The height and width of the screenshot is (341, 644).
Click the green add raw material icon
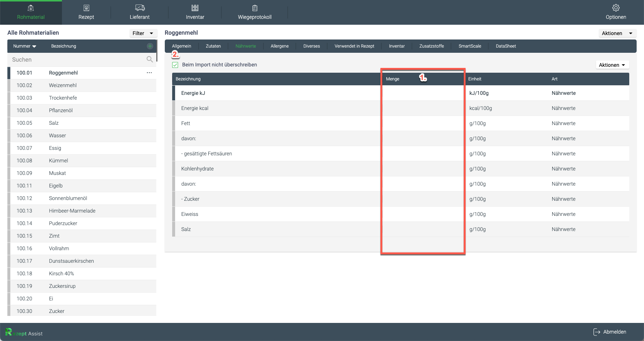click(x=150, y=46)
